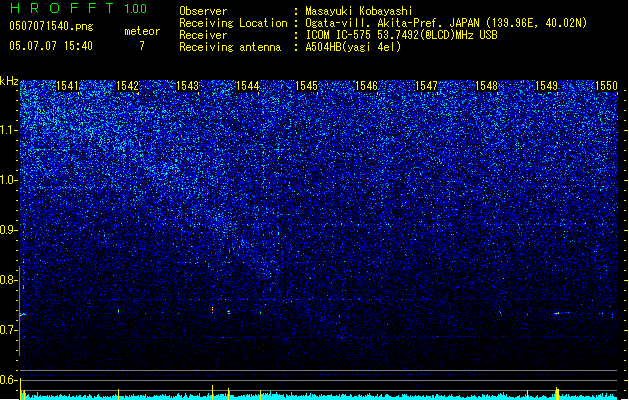This screenshot has width=629, height=400.
Task: Click the 0.7 kHz axis label
Action: tap(9, 330)
